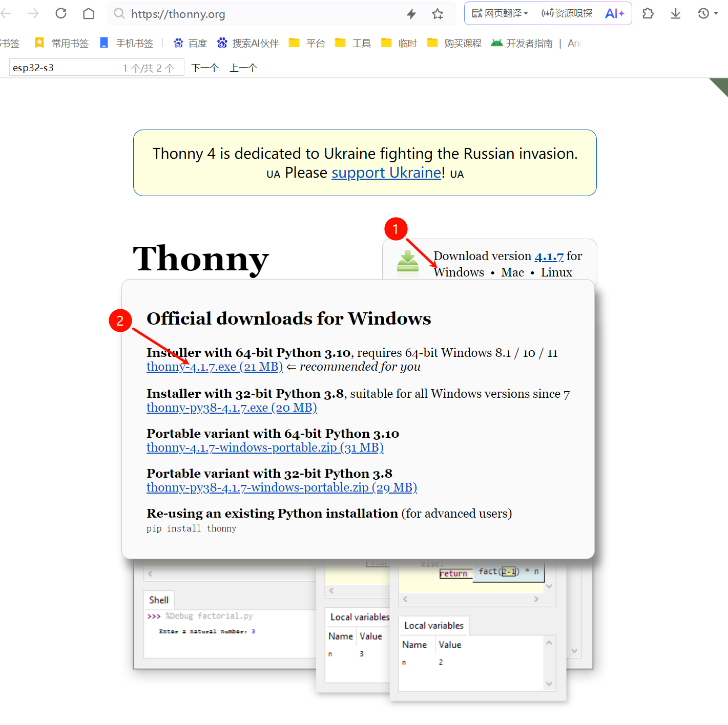Open the 搜索AI伙伴 bookmark
The height and width of the screenshot is (725, 728).
point(248,43)
